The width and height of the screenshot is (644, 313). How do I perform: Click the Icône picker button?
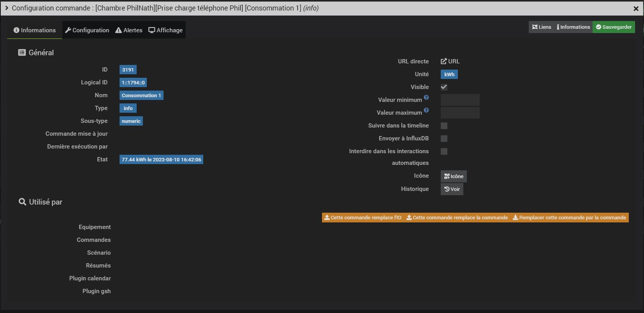point(454,176)
